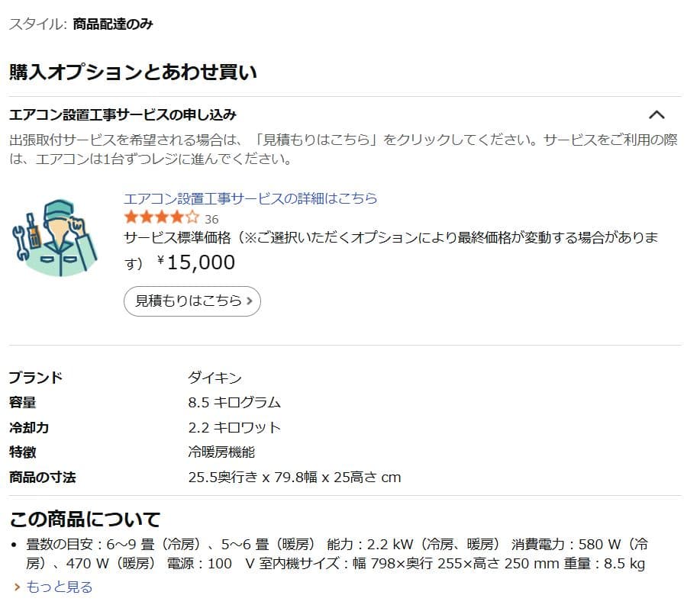This screenshot has width=700, height=608.
Task: Click the arrow icon inside 見積もりはこちら button
Action: 250,301
